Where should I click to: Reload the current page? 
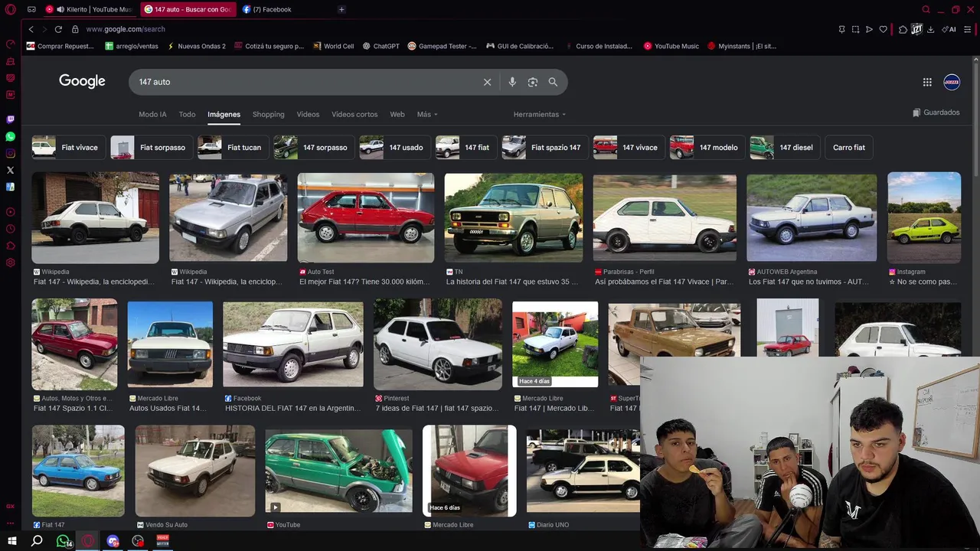click(58, 29)
